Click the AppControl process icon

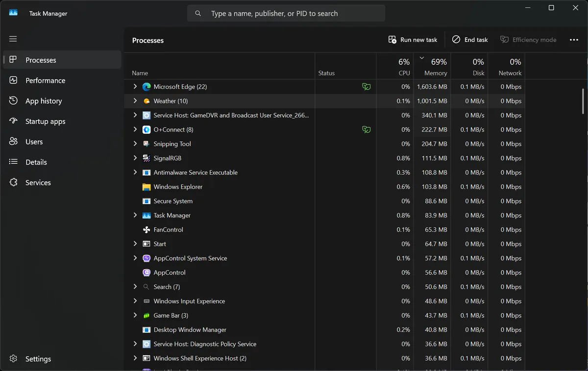pyautogui.click(x=146, y=273)
